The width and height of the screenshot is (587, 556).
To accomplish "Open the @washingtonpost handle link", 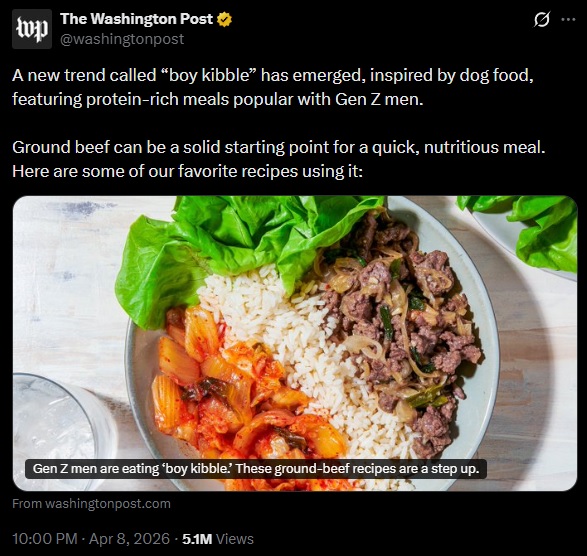I will coord(122,39).
